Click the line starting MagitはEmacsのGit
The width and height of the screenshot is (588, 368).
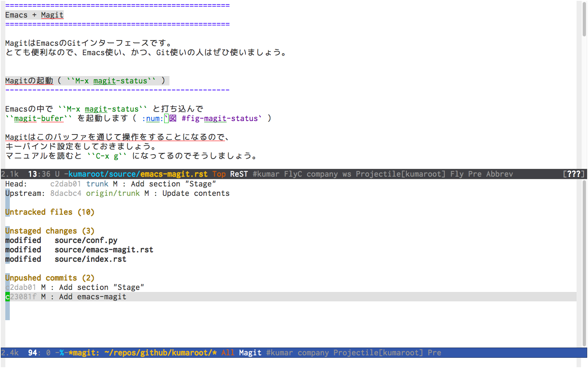point(89,43)
